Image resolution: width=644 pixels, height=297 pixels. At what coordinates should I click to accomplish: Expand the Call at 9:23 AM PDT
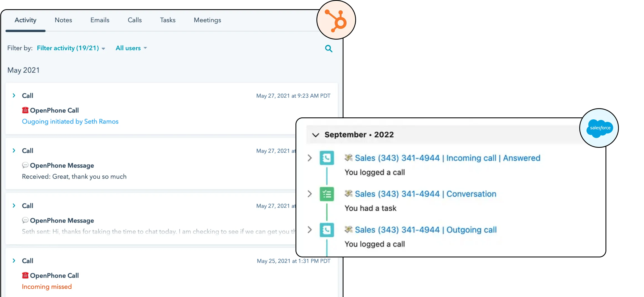click(x=14, y=95)
